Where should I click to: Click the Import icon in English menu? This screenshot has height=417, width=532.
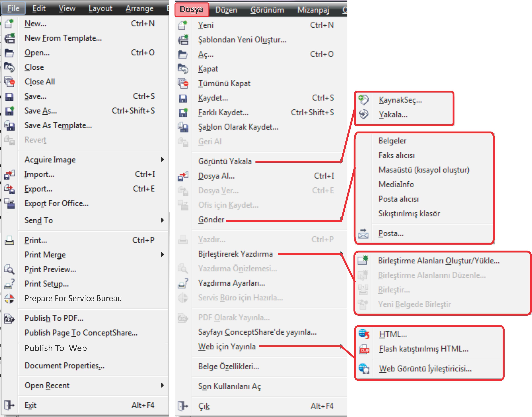click(10, 175)
